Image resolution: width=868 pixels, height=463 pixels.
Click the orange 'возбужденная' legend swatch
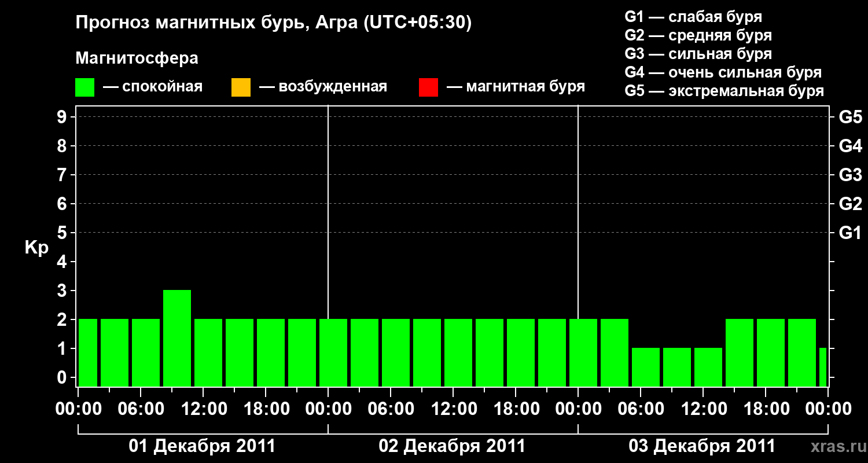(241, 87)
